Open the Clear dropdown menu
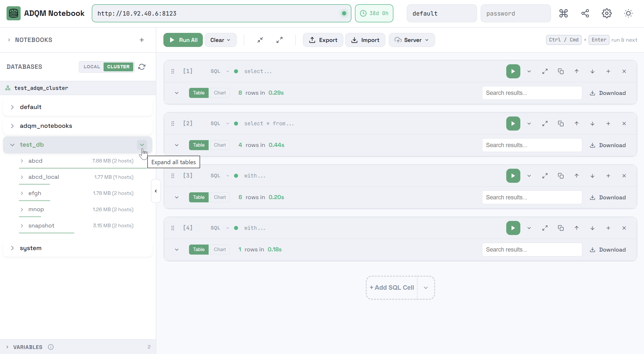Viewport: 644px width, 354px height. 220,40
